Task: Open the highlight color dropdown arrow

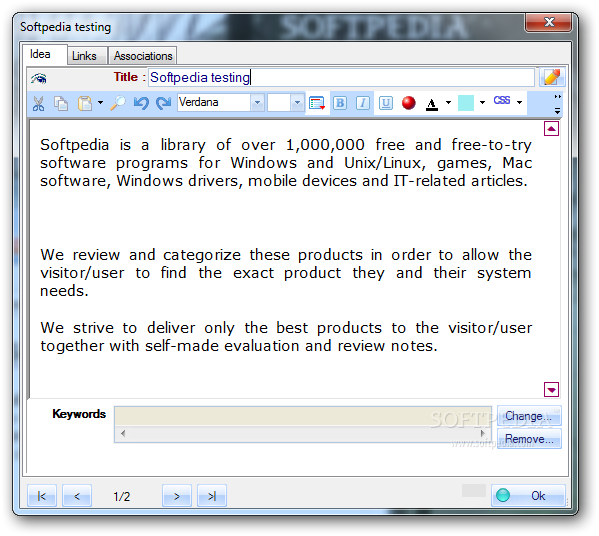Action: tap(482, 102)
